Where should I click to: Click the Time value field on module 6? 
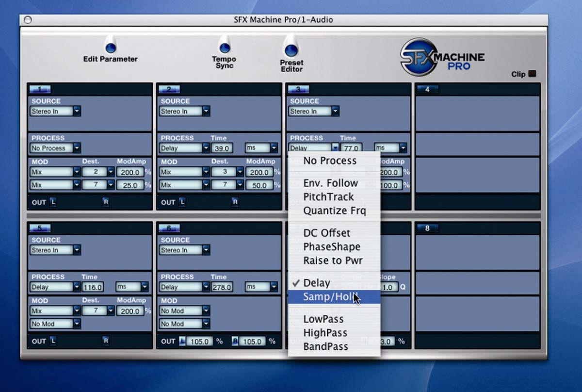click(x=222, y=287)
